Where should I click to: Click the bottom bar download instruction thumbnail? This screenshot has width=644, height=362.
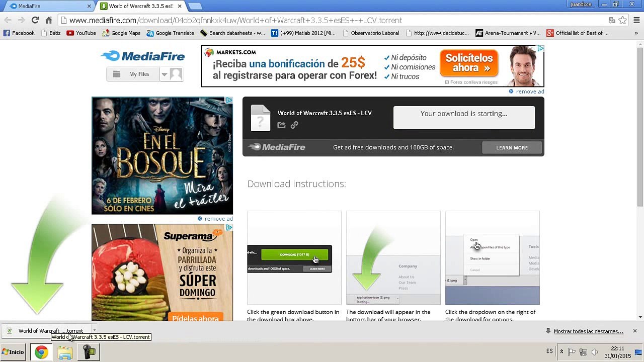(x=393, y=258)
